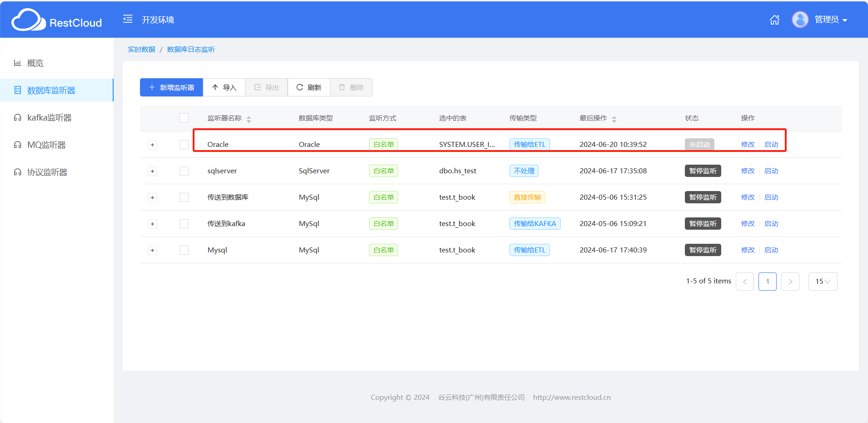Click 启动 for the Mysql listener
The height and width of the screenshot is (423, 868).
(x=771, y=250)
